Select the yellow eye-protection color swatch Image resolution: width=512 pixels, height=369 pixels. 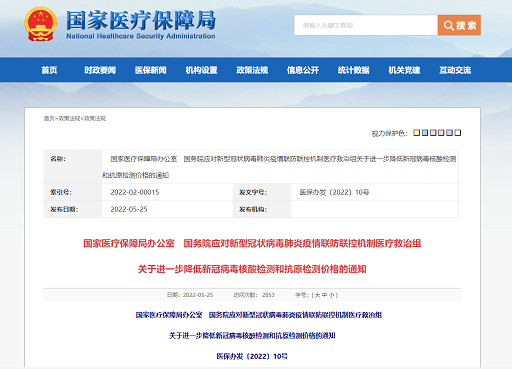click(x=417, y=133)
